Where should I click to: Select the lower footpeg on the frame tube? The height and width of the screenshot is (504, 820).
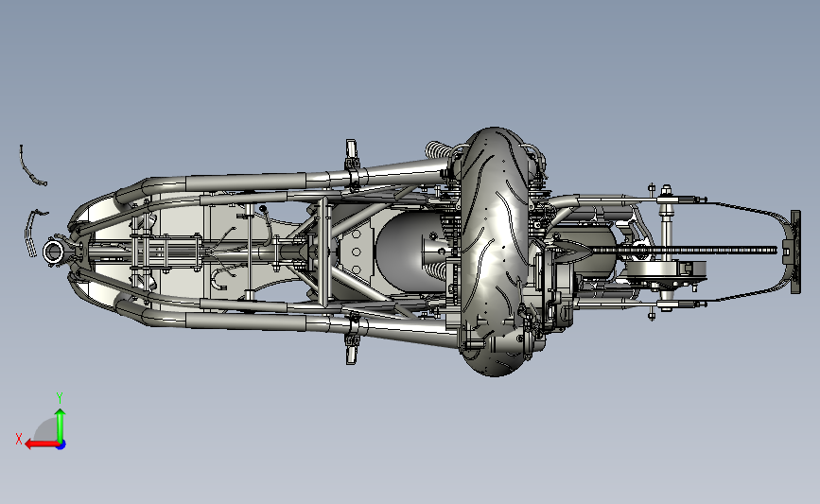coord(351,355)
